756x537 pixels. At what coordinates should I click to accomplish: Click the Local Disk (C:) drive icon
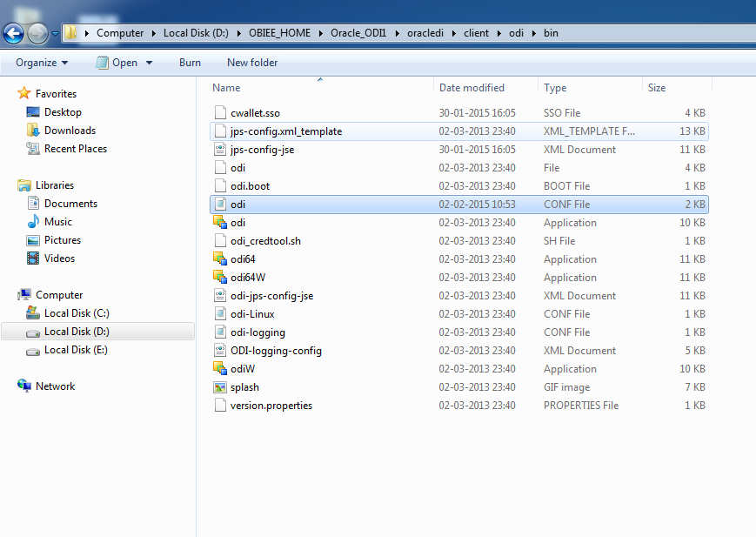click(x=33, y=313)
